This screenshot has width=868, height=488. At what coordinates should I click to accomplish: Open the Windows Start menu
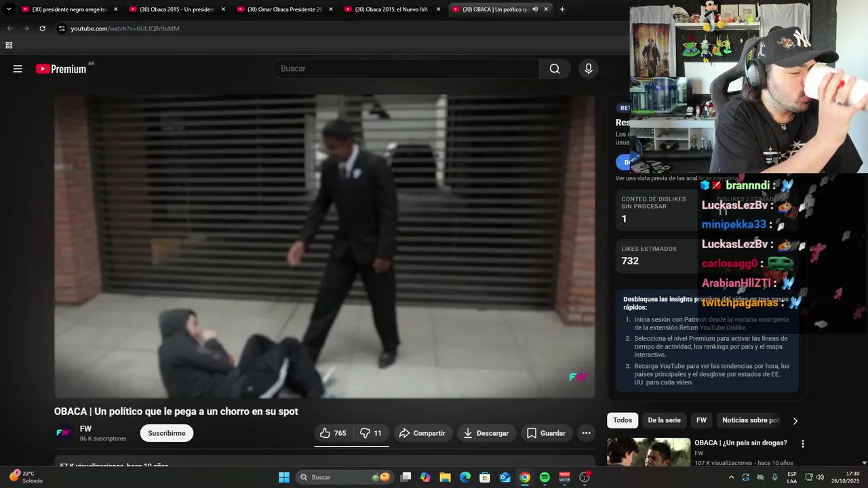[284, 477]
